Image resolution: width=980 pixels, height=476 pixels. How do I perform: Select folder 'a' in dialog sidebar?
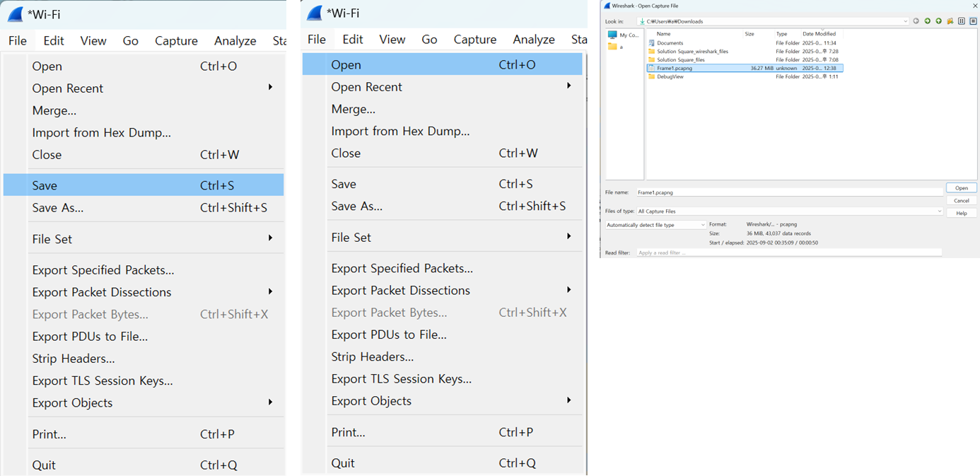pos(615,47)
